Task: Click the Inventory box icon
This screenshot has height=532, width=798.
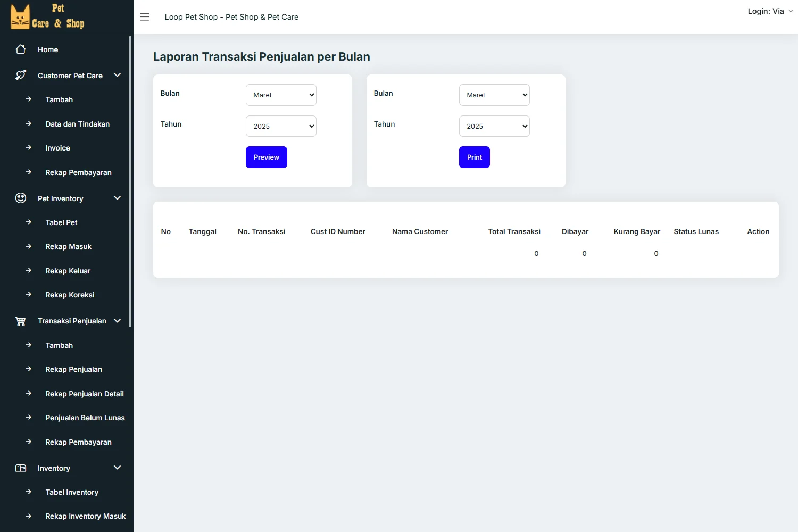Action: [21, 468]
